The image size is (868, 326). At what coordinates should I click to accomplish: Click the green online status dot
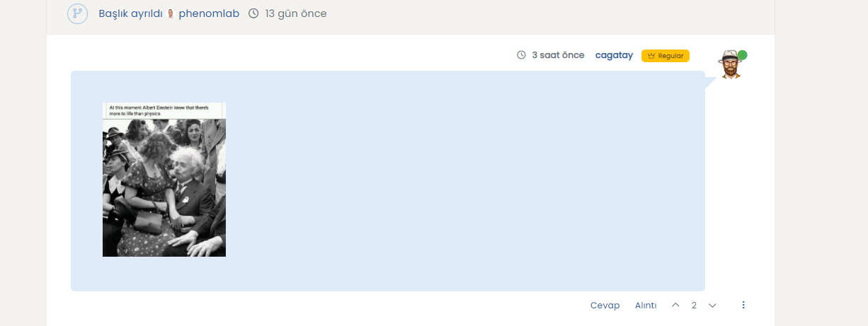pos(742,55)
